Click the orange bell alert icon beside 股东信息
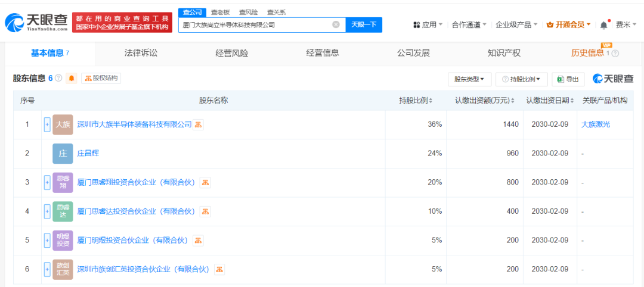Viewport: 644px width, 287px height. (72, 78)
